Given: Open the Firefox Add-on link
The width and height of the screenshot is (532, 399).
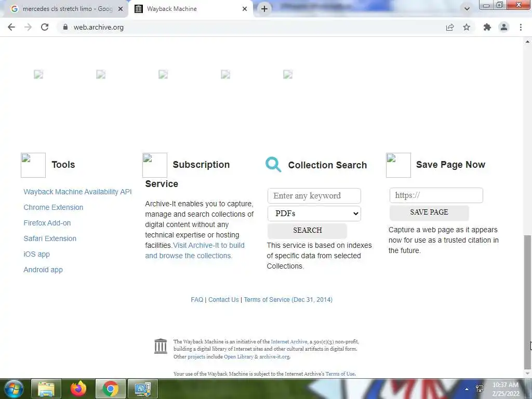Looking at the screenshot, I should pyautogui.click(x=47, y=223).
